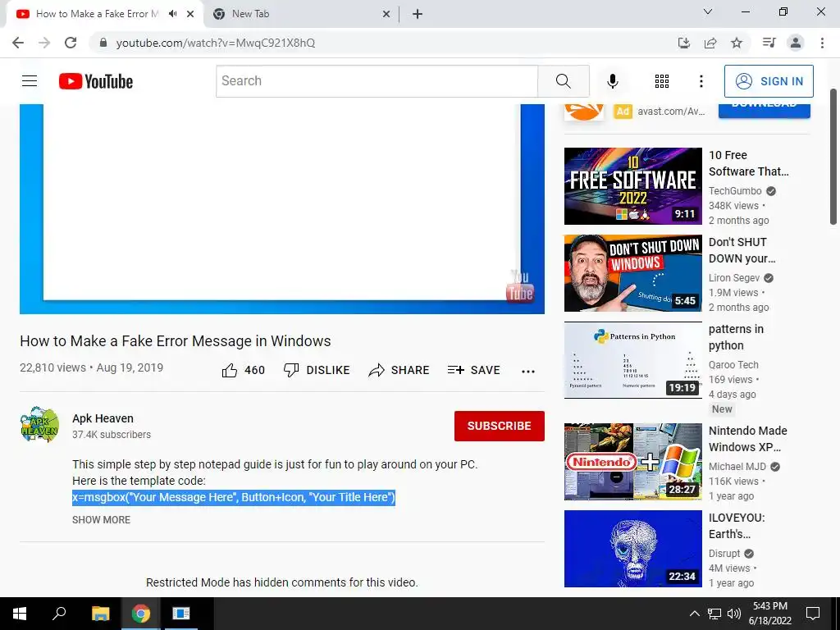Share this page from the address bar icon
840x630 pixels.
pyautogui.click(x=710, y=43)
